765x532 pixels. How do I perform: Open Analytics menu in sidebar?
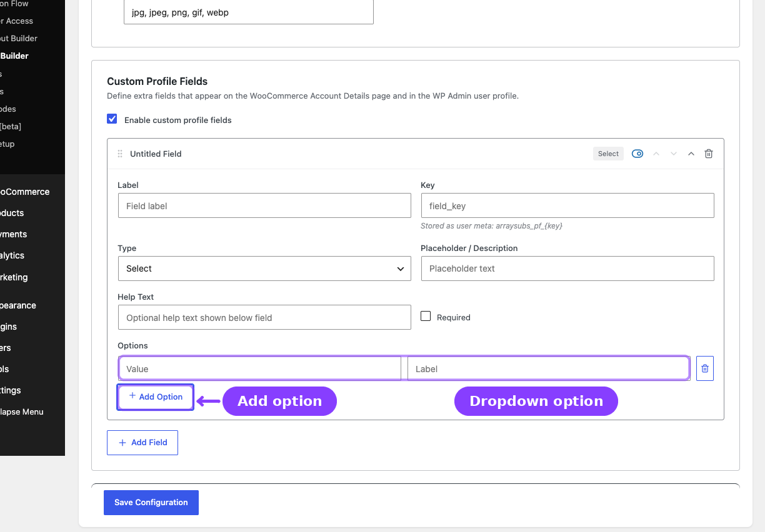(12, 255)
